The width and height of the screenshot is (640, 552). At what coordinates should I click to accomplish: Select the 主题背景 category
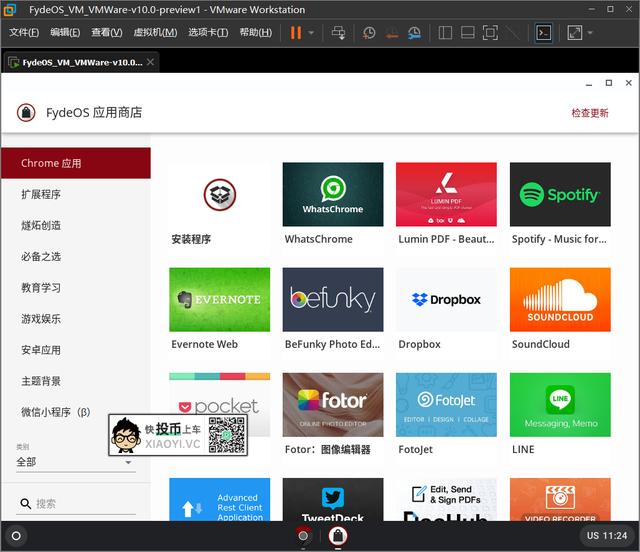(x=76, y=381)
